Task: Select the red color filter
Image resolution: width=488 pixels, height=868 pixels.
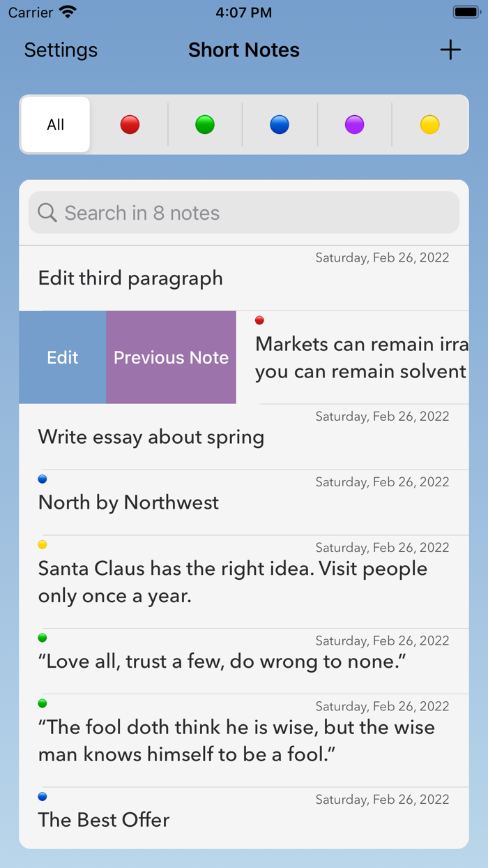Action: coord(129,124)
